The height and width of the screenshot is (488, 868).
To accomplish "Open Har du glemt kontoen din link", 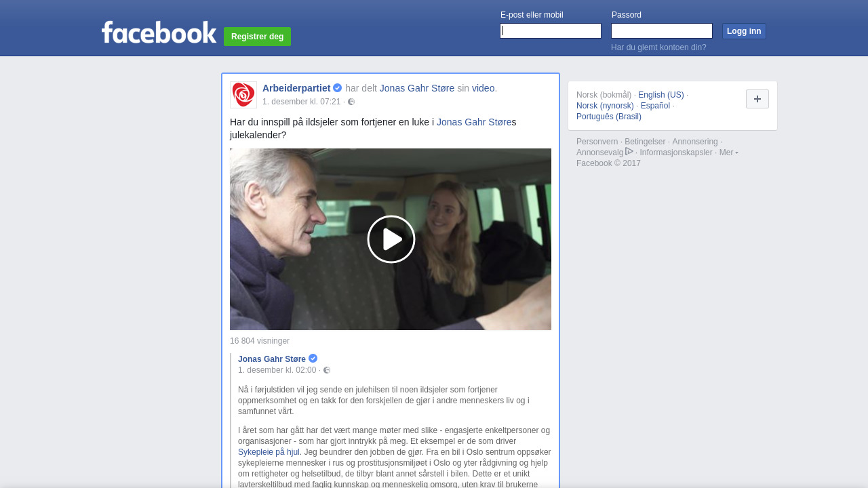I will (658, 47).
